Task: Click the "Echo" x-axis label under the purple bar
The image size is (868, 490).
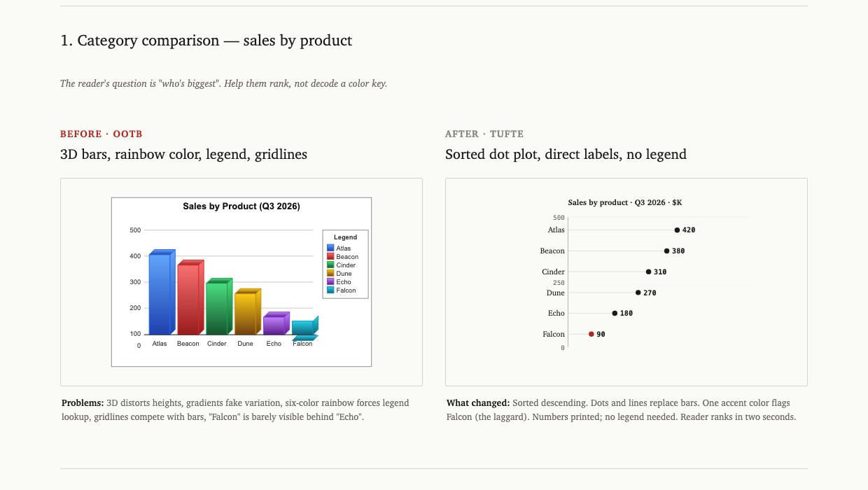Action: (x=274, y=344)
